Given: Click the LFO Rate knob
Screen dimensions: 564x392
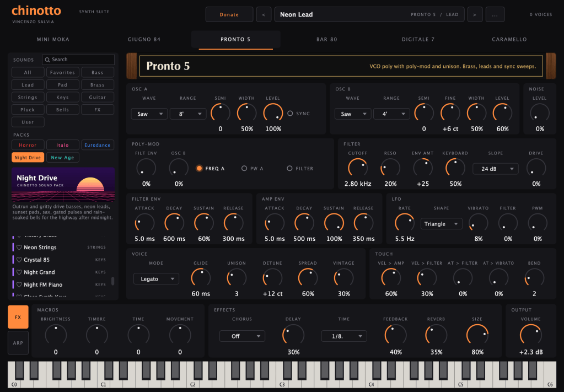Looking at the screenshot, I should (x=405, y=223).
